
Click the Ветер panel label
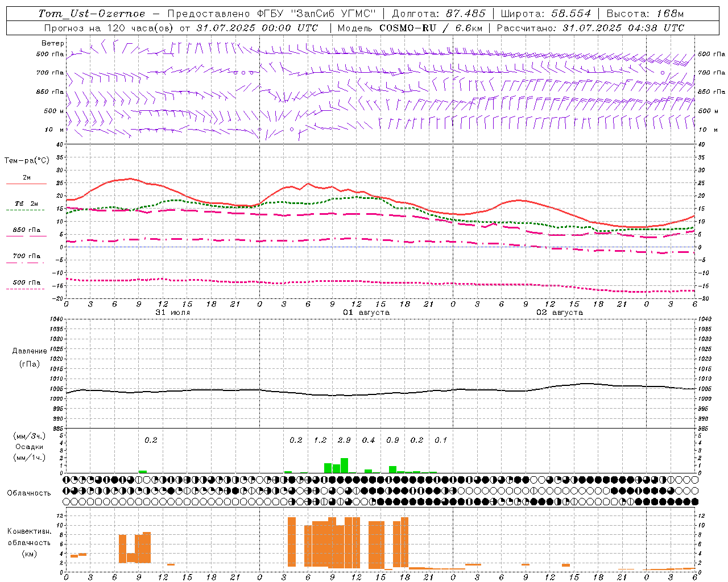52,43
